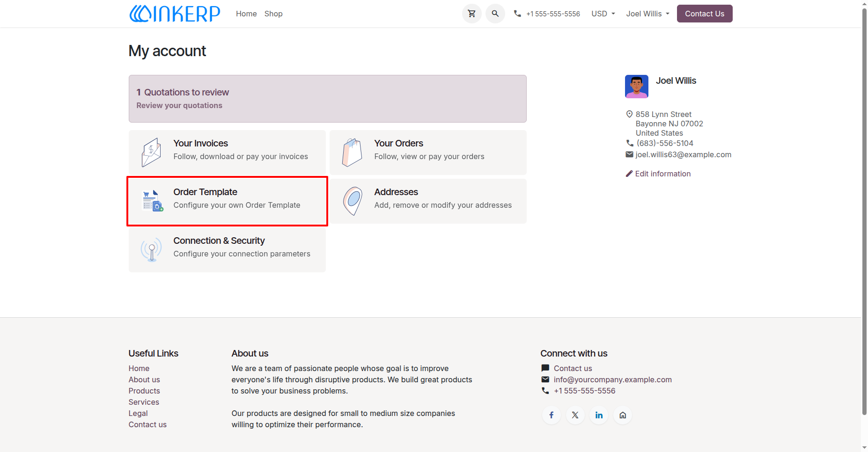Viewport: 868px width, 452px height.
Task: Click the search magnifier icon
Action: [x=495, y=14]
